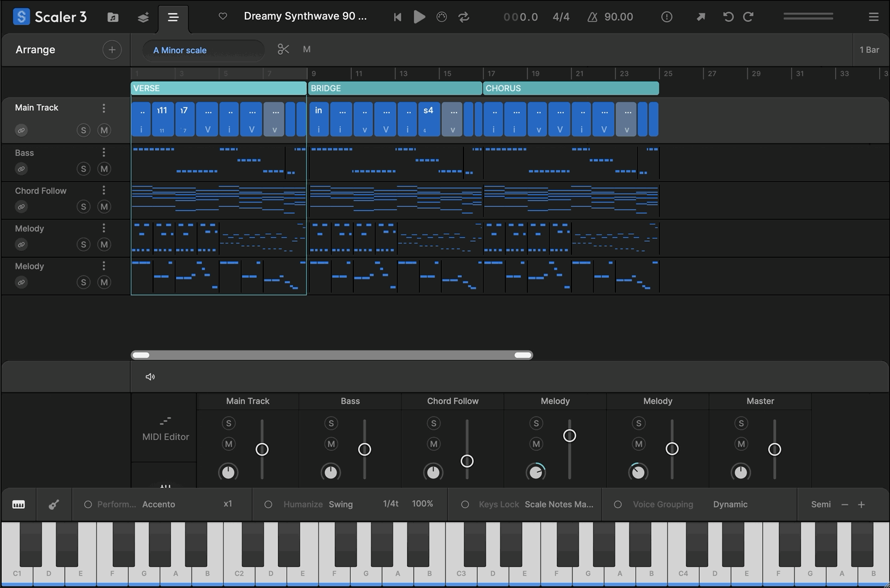This screenshot has height=588, width=890.
Task: Skip back to start of arrangement
Action: point(397,17)
